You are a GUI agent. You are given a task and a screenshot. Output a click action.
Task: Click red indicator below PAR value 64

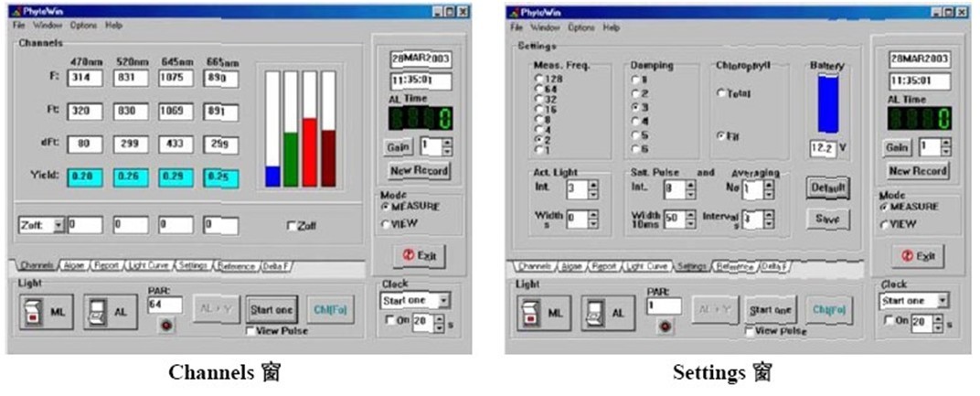tap(165, 326)
